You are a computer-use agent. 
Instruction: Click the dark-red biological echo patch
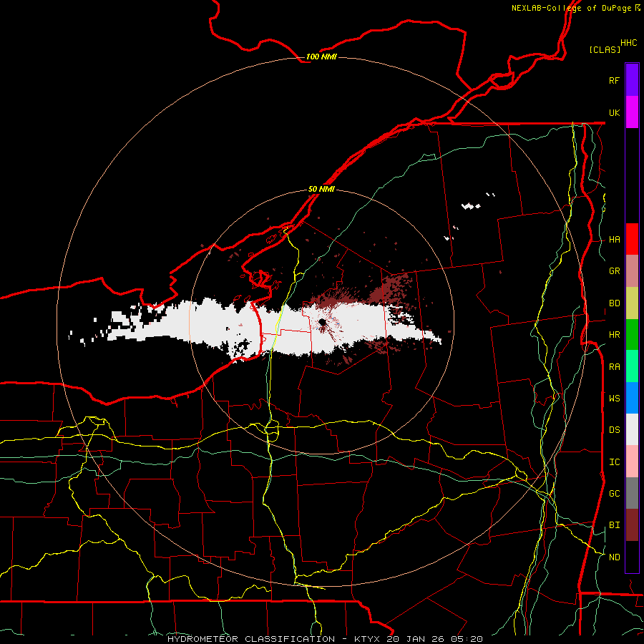pos(392,289)
